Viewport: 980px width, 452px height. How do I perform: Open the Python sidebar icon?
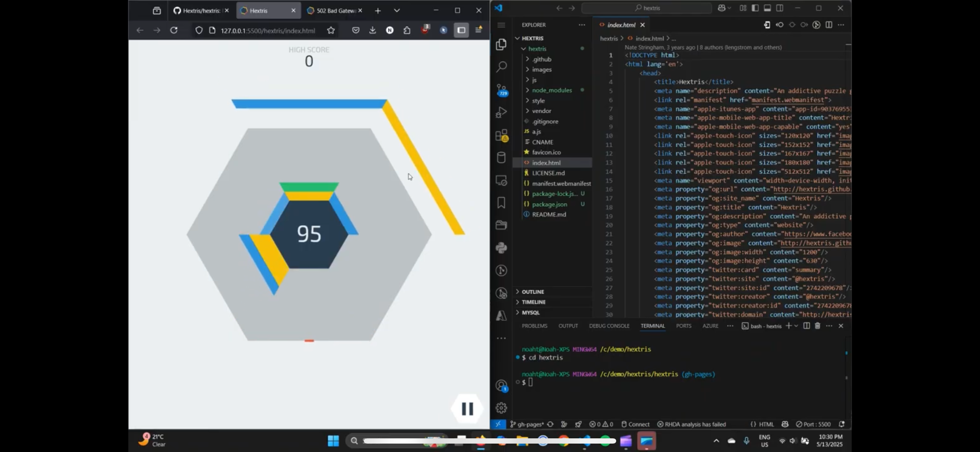coord(502,248)
